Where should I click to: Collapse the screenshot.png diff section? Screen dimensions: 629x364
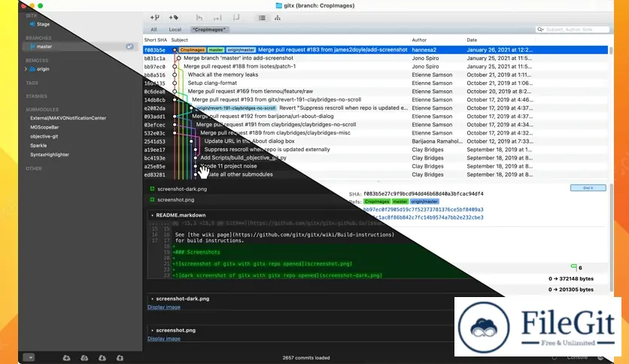(152, 330)
